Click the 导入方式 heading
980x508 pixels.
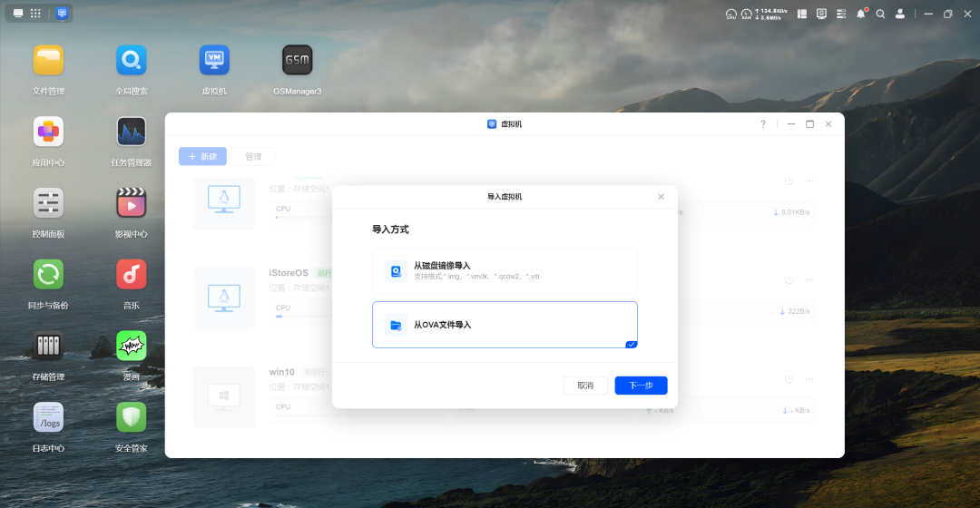pyautogui.click(x=390, y=230)
